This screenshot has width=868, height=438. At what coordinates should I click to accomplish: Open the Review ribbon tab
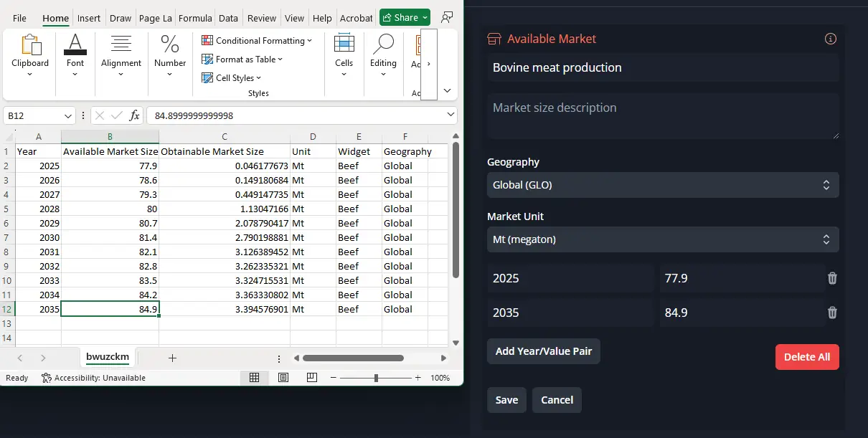point(262,18)
